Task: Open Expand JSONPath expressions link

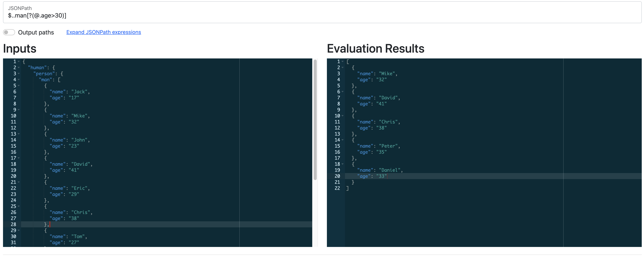Action: [x=104, y=32]
